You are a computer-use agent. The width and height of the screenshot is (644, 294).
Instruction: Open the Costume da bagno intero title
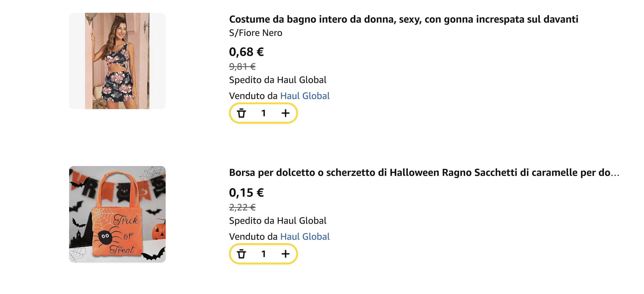(x=403, y=19)
